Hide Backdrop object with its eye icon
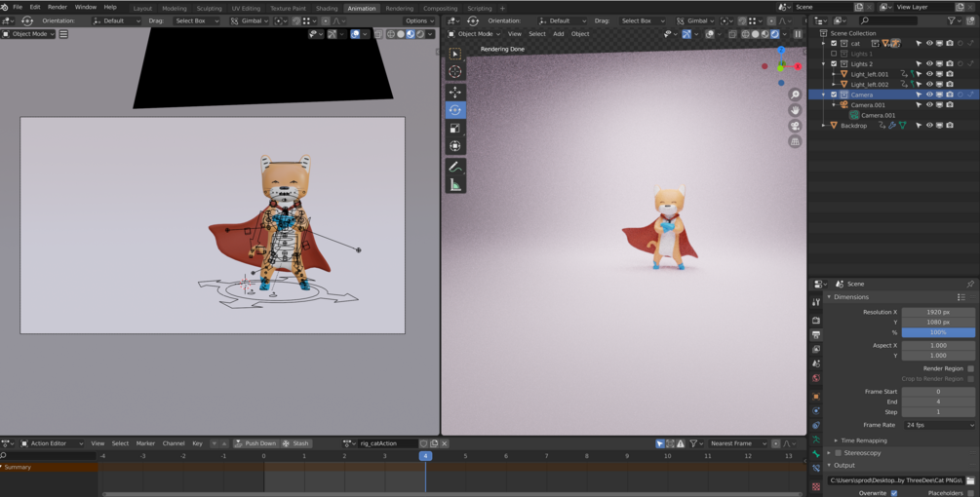This screenshot has height=497, width=980. pyautogui.click(x=929, y=126)
